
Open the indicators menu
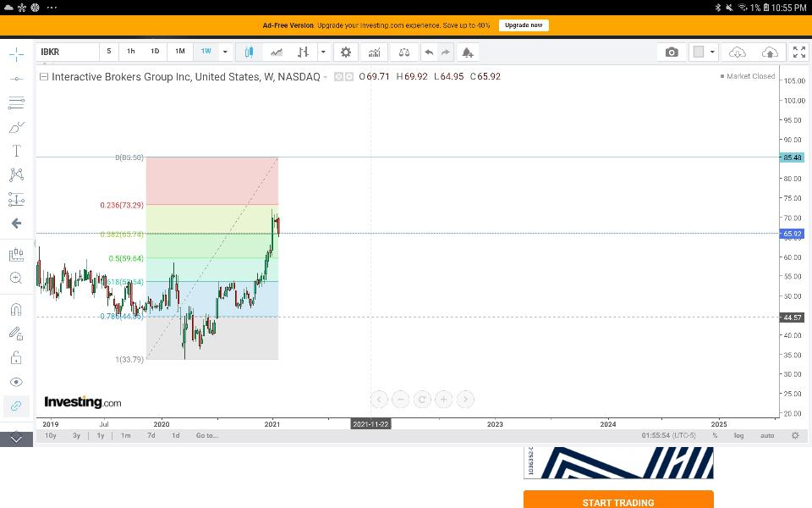[x=375, y=52]
